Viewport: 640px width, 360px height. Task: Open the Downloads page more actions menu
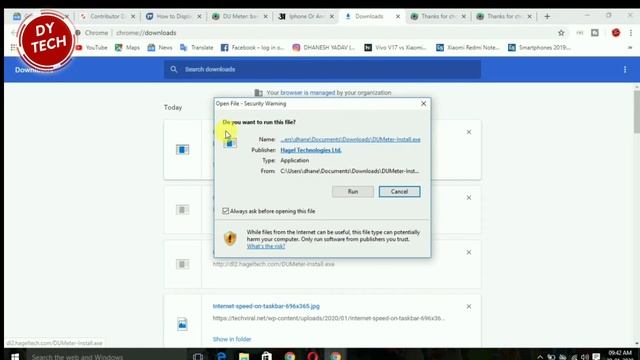625,70
